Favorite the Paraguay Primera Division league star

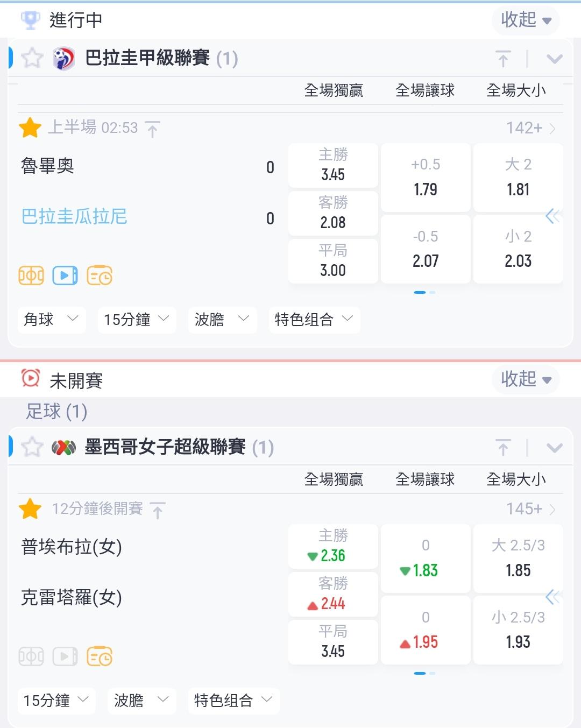click(32, 58)
